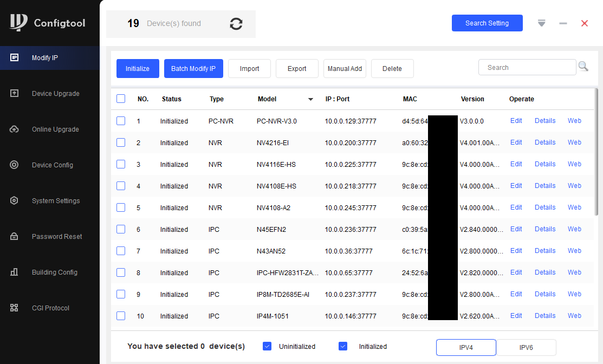Viewport: 603px width, 364px height.
Task: Click the Configtool logo
Action: click(x=47, y=23)
